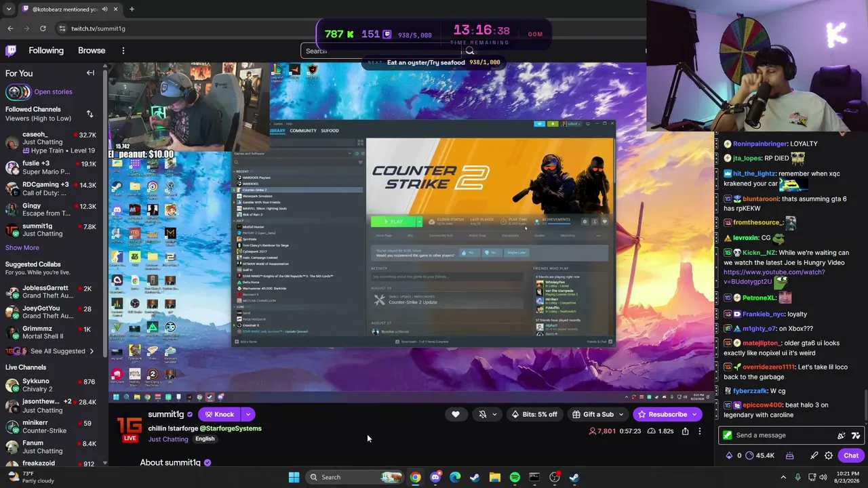This screenshot has width=868, height=488.
Task: Open Grimmmz suggested channel
Action: point(51,332)
